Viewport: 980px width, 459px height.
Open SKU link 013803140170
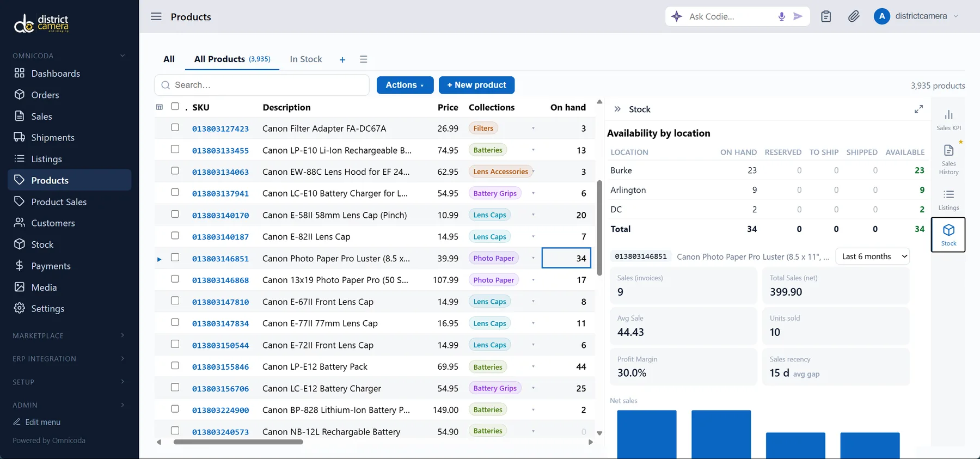point(220,216)
